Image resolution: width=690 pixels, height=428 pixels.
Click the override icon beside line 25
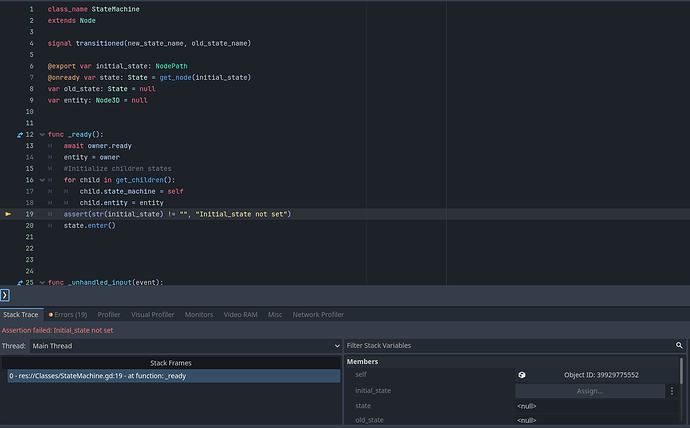pyautogui.click(x=20, y=282)
